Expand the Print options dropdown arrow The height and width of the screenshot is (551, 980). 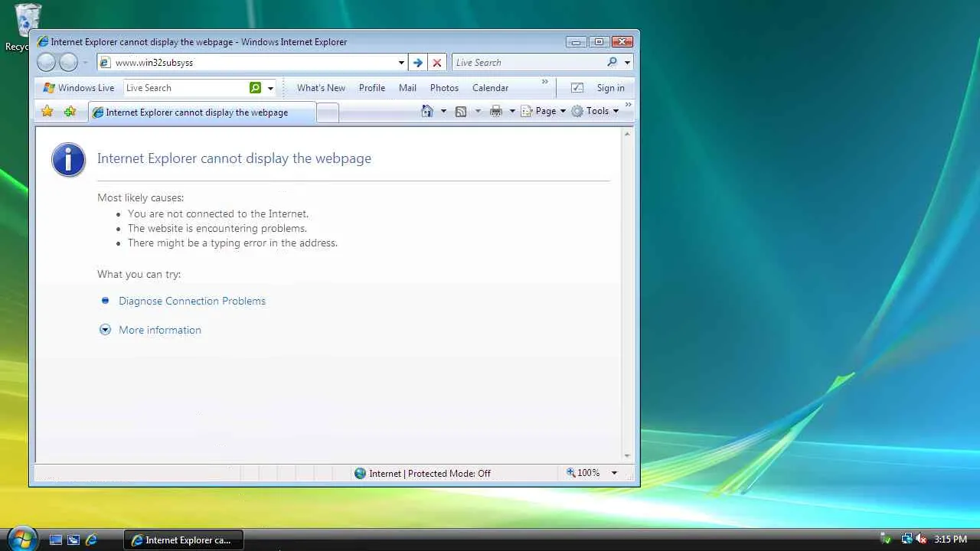coord(512,112)
